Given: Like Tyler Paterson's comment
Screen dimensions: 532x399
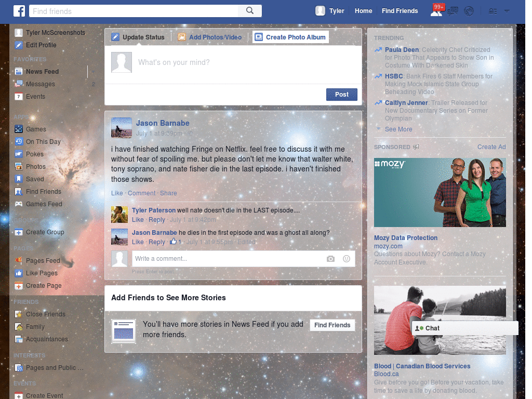Looking at the screenshot, I should tap(137, 220).
